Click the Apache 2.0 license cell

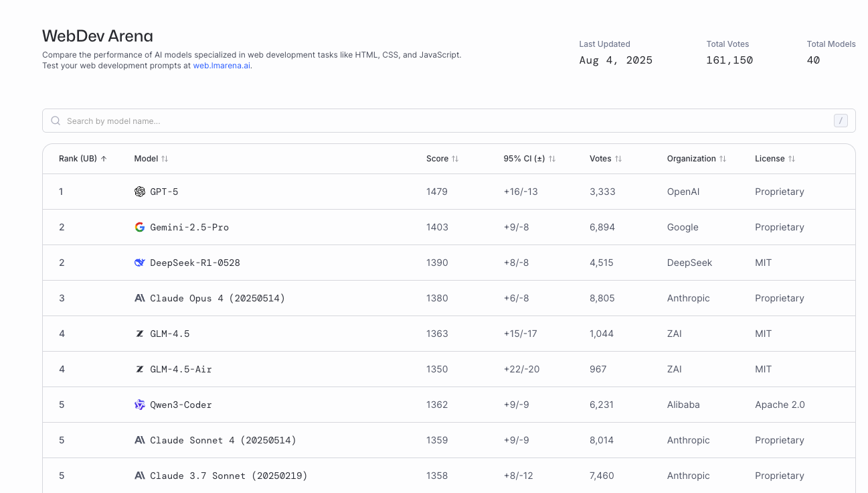(780, 405)
